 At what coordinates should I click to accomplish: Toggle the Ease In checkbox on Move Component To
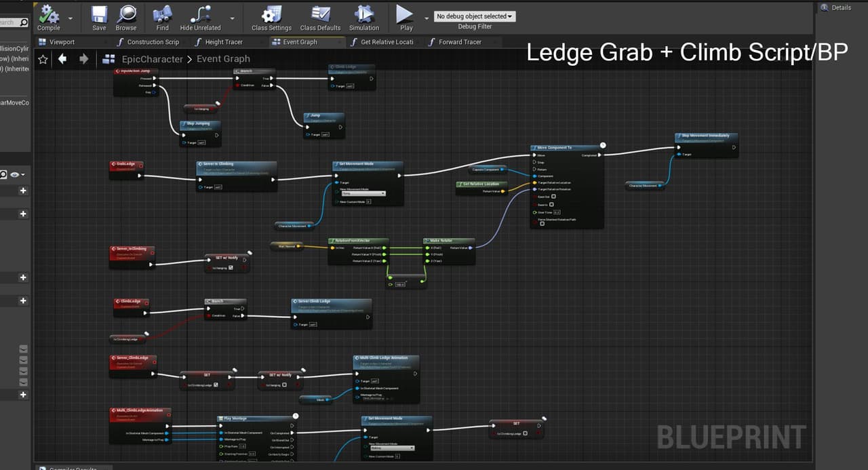[552, 204]
